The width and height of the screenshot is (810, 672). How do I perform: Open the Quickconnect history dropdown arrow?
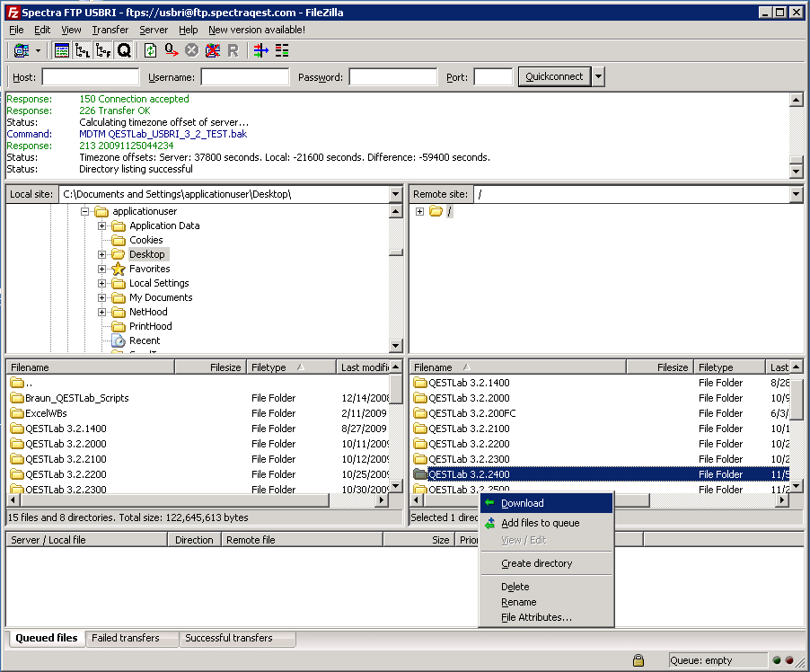click(x=599, y=77)
